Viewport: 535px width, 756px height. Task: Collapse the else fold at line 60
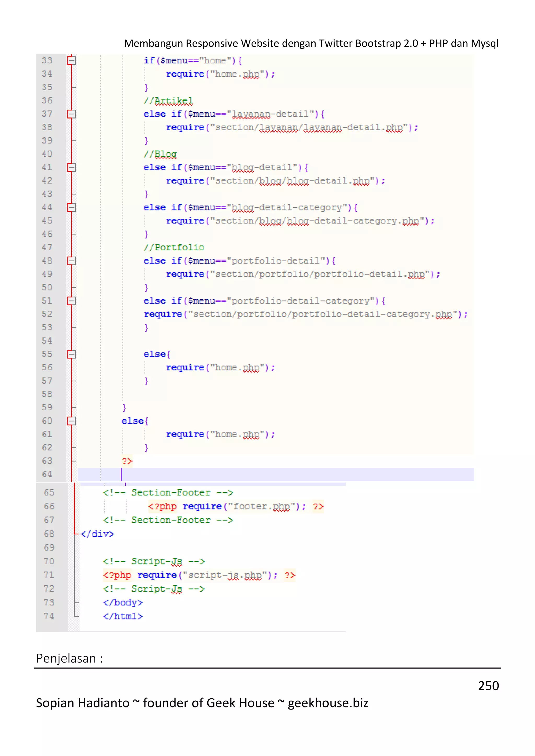[x=72, y=421]
